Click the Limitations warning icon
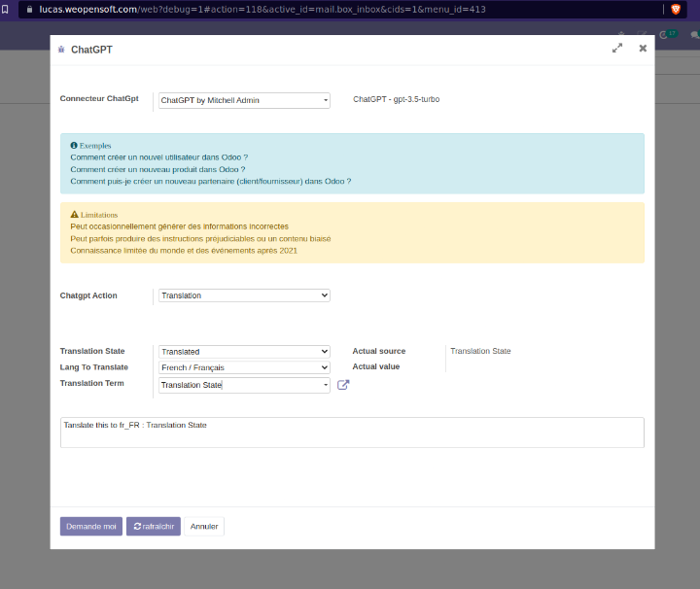Image resolution: width=700 pixels, height=589 pixels. click(74, 215)
